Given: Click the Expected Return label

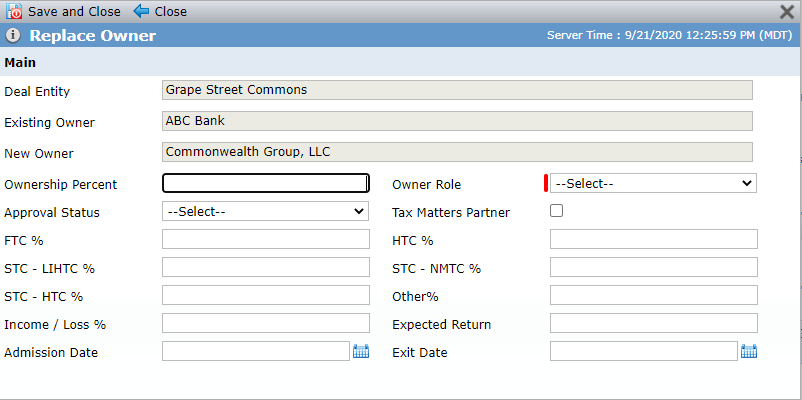Looking at the screenshot, I should (441, 325).
